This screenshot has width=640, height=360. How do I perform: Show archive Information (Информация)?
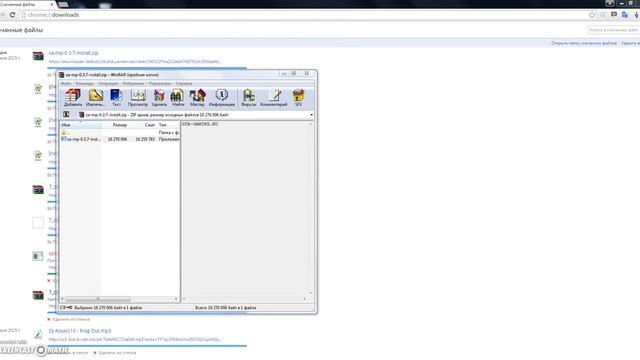pos(222,98)
